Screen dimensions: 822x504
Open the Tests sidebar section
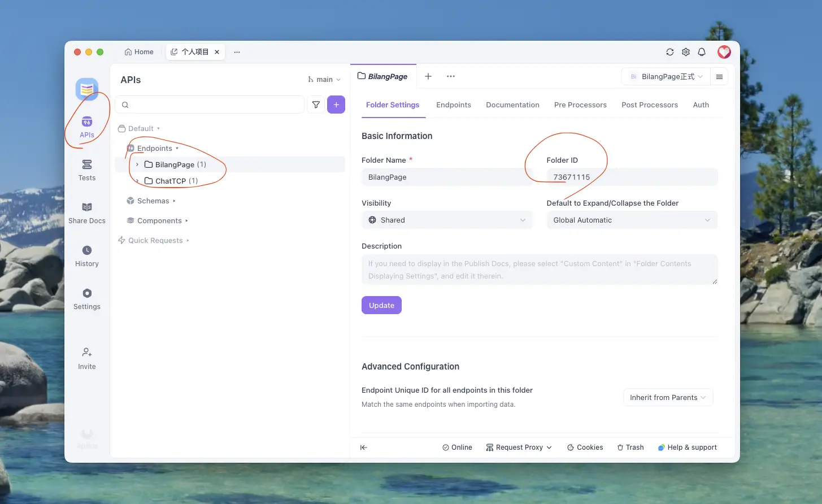click(87, 170)
